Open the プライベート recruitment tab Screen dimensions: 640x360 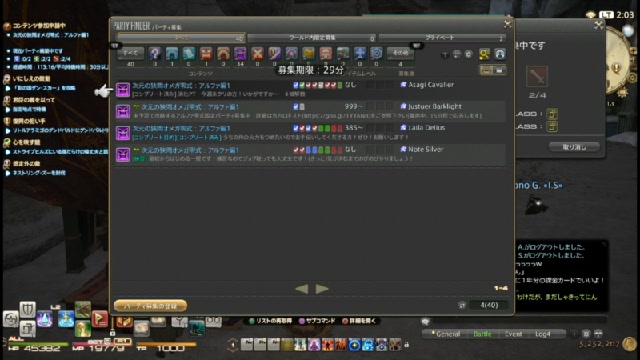click(x=442, y=38)
